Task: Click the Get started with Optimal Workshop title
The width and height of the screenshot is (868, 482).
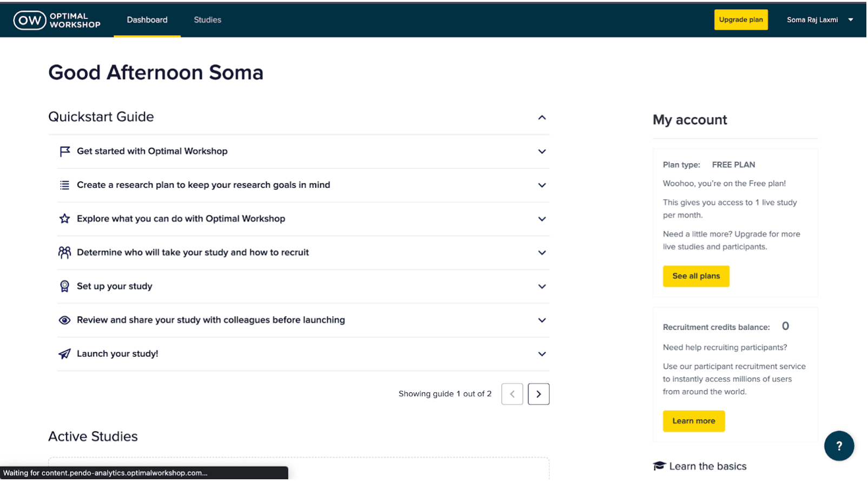Action: point(153,151)
